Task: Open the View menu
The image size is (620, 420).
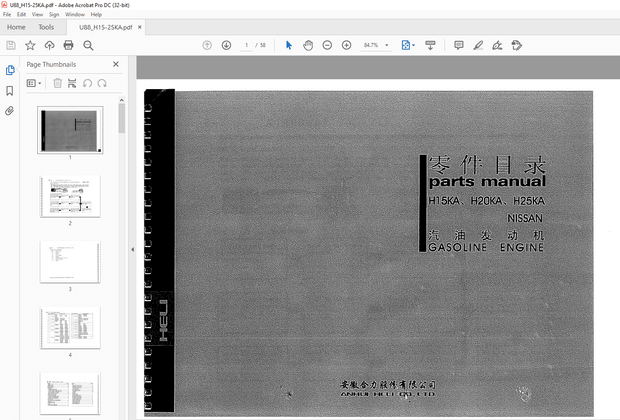Action: point(38,15)
